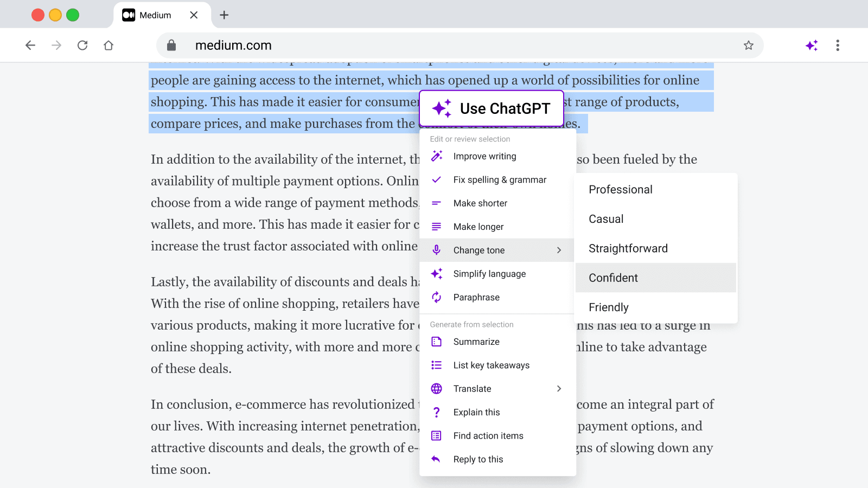Open the purple sparkle extension in toolbar
Image resolution: width=868 pixels, height=488 pixels.
812,46
